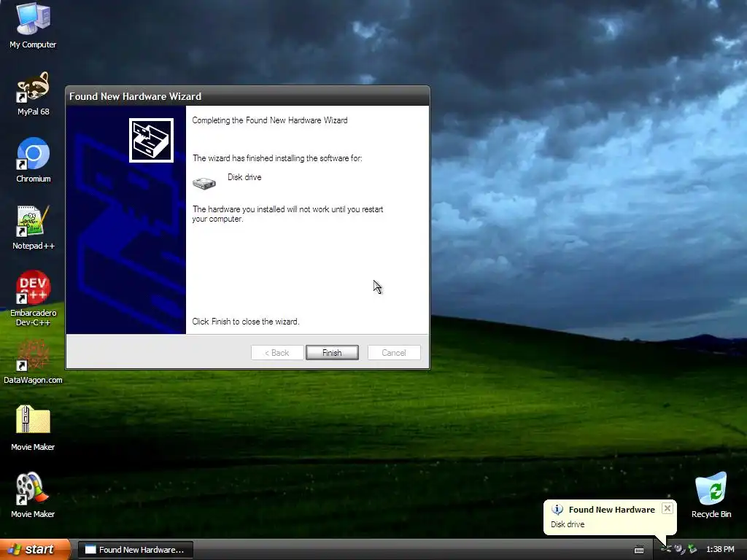Click the Safely Remove Hardware tray icon
Screen dimensions: 747x560
[692, 550]
